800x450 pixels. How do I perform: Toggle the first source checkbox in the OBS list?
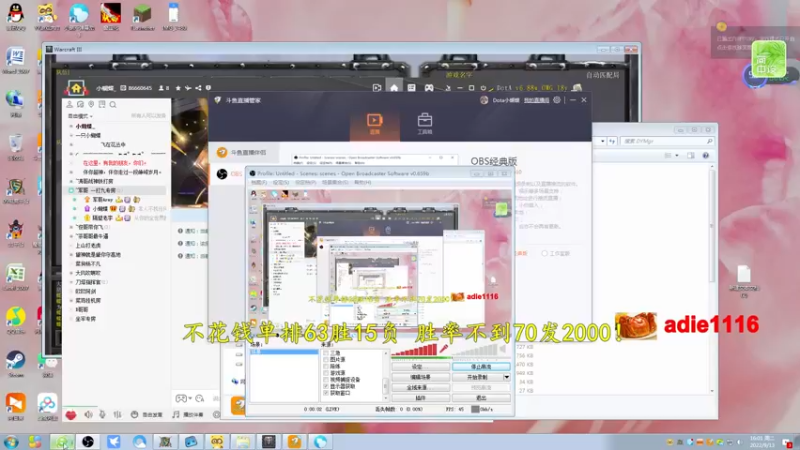tap(326, 353)
